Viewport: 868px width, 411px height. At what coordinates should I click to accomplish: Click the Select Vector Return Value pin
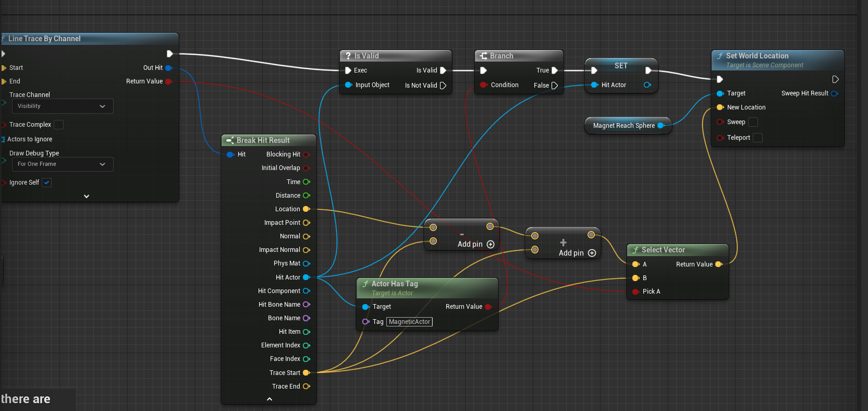pos(718,264)
